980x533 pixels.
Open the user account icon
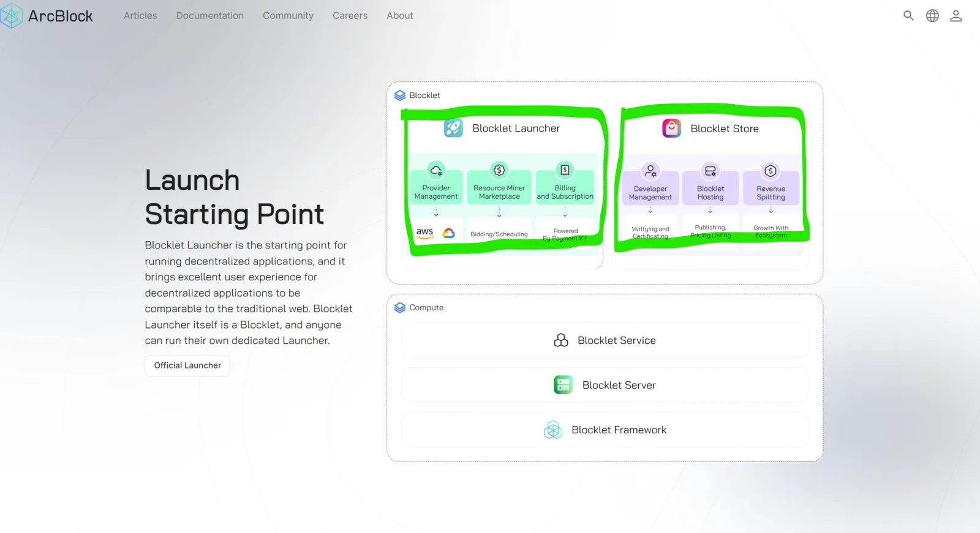click(x=956, y=16)
